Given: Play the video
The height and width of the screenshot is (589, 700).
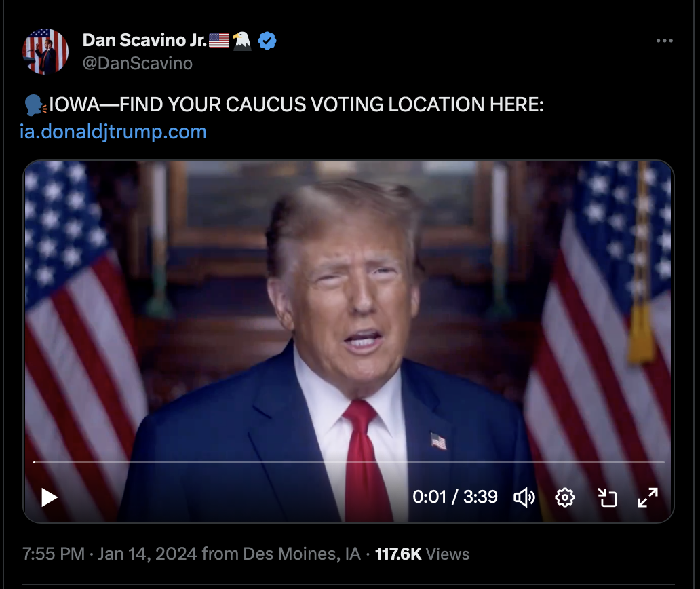Looking at the screenshot, I should pyautogui.click(x=49, y=497).
